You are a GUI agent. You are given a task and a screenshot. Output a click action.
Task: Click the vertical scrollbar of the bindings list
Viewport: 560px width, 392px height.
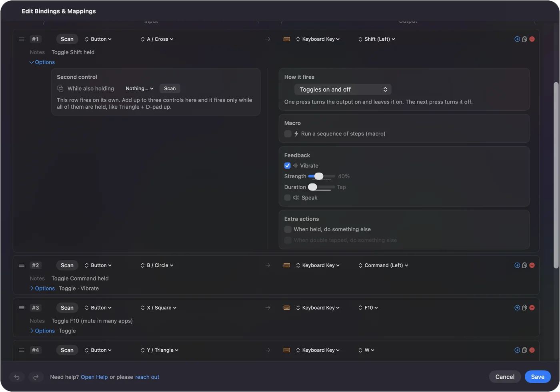[556, 175]
